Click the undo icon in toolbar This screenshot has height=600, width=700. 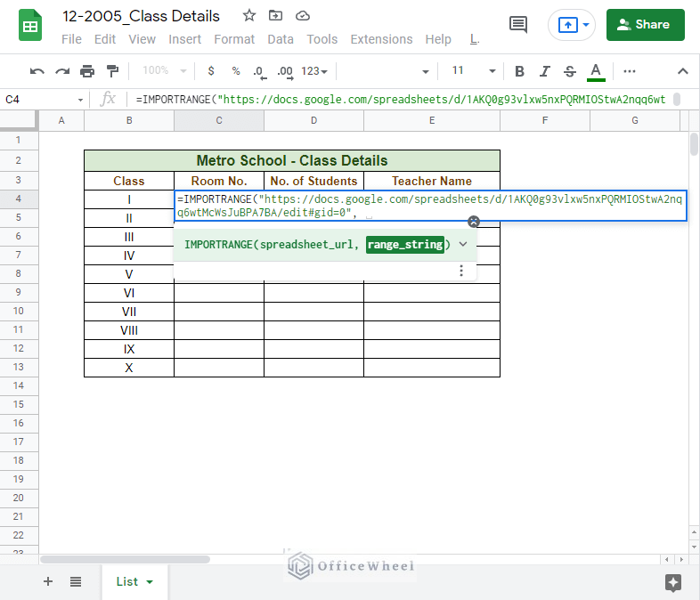(x=37, y=71)
